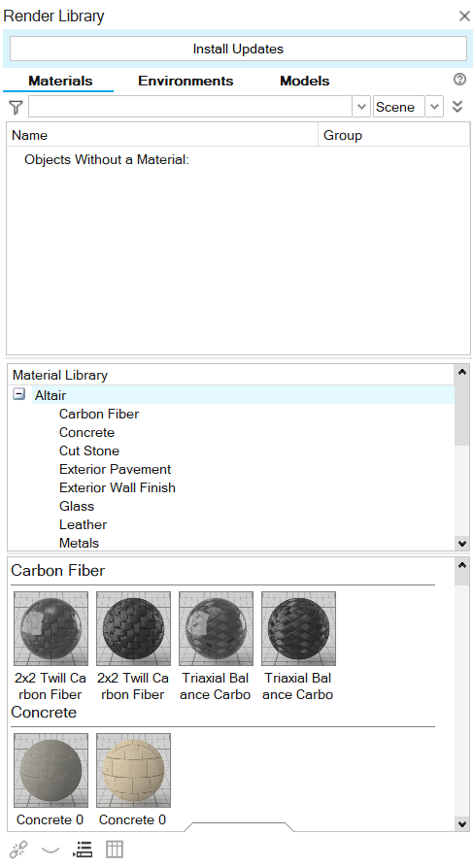Collapse the Altair library node
This screenshot has height=868, width=473.
pyautogui.click(x=18, y=394)
